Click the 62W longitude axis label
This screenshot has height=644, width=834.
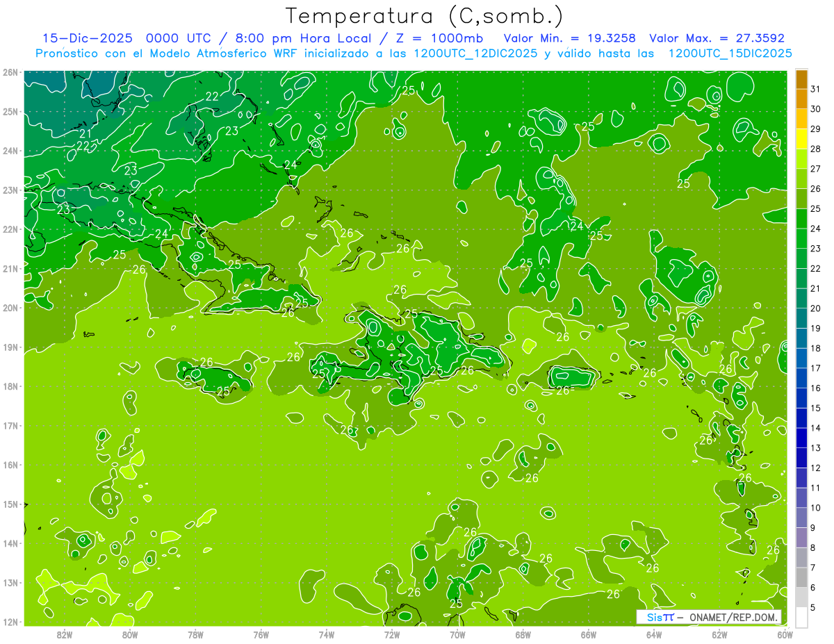tap(719, 634)
